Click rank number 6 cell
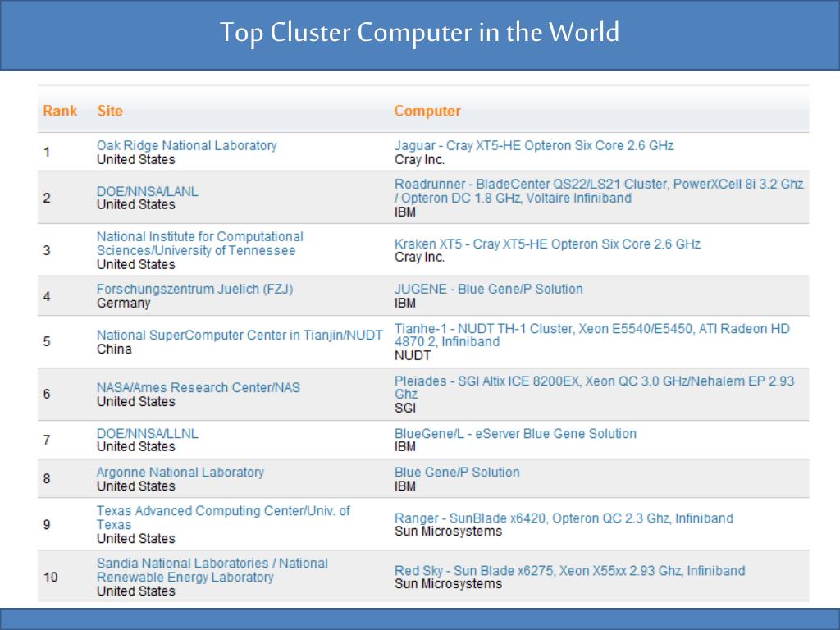 47,395
